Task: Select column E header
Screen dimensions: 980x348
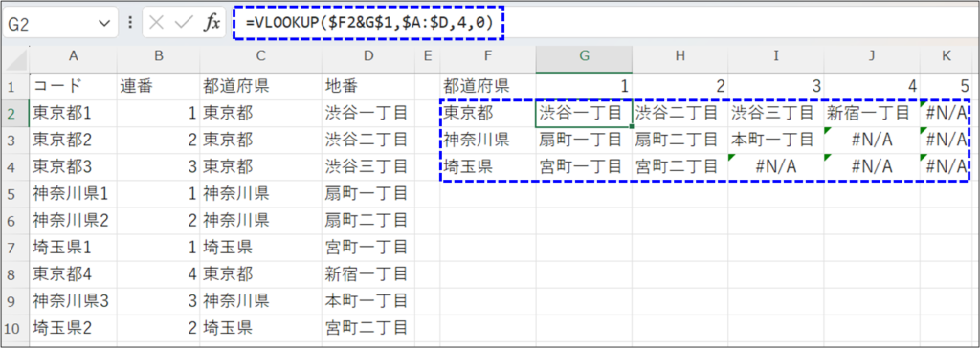Action: [x=428, y=56]
